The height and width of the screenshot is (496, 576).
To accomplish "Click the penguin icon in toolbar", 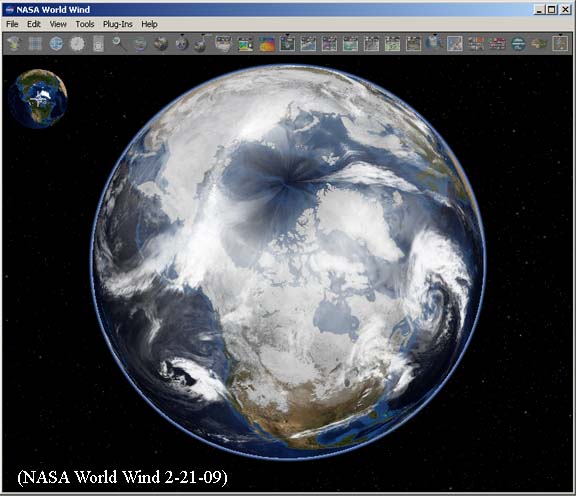I will coord(434,43).
